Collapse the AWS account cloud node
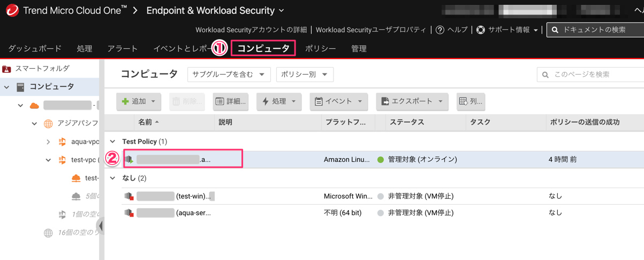The image size is (644, 260). pyautogui.click(x=20, y=106)
